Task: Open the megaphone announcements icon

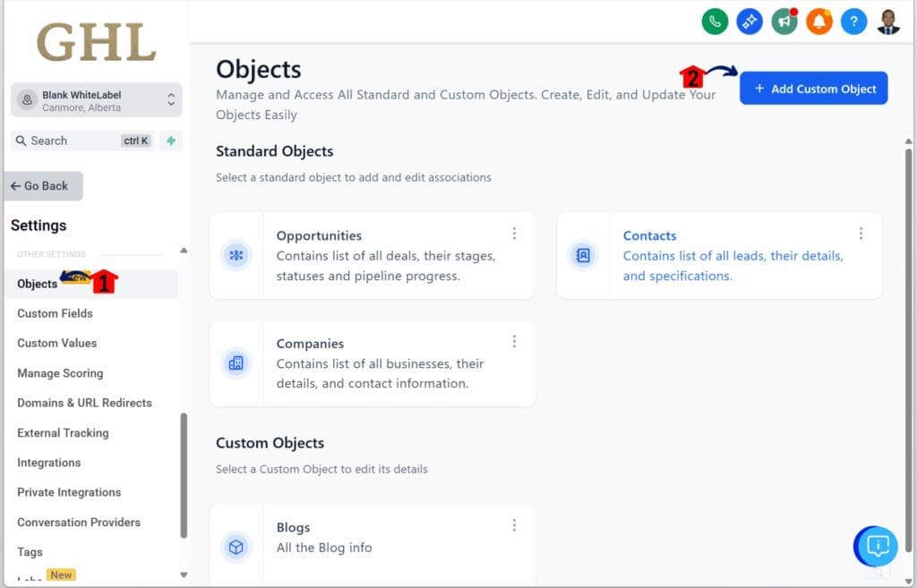Action: coord(784,21)
